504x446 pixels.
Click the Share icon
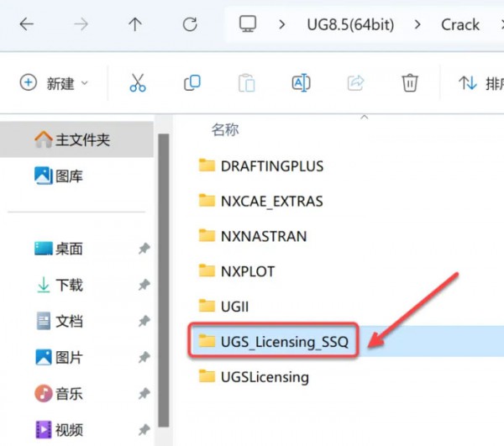[355, 83]
